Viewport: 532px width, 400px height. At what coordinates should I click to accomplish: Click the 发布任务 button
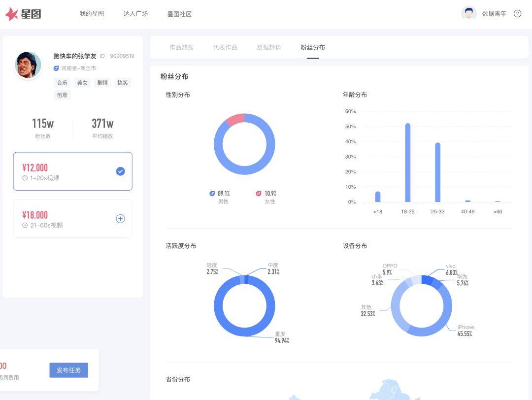(68, 370)
